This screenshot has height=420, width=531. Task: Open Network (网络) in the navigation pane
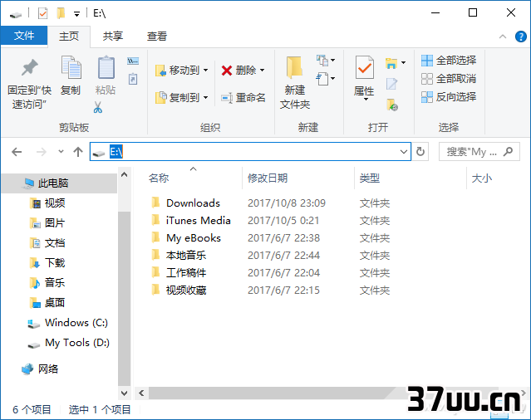point(40,369)
